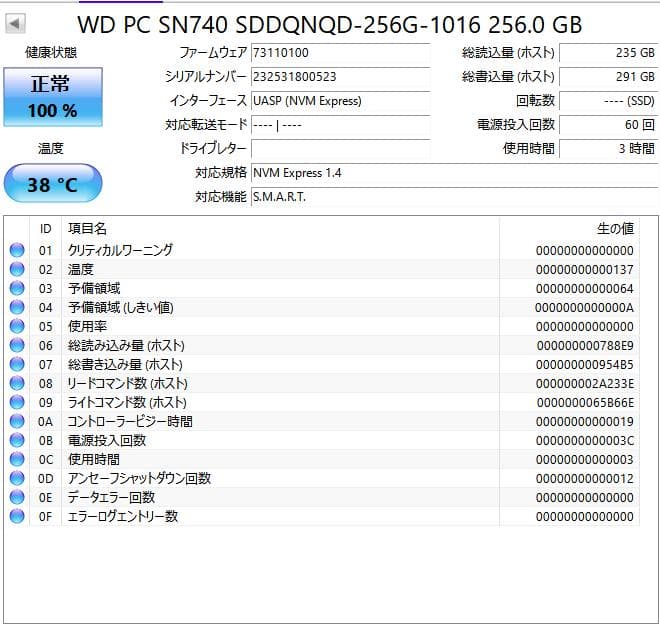Click the status orb for 0C 使用時間

(17, 459)
